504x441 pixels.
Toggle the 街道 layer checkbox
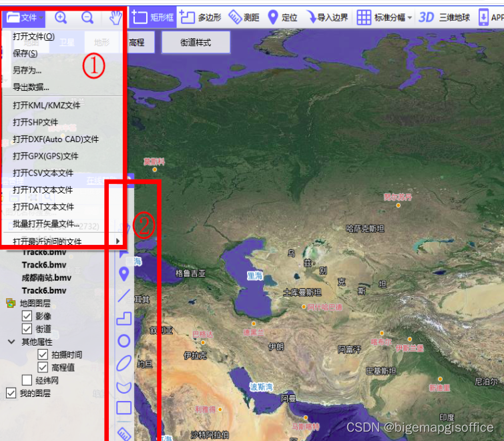pyautogui.click(x=27, y=329)
